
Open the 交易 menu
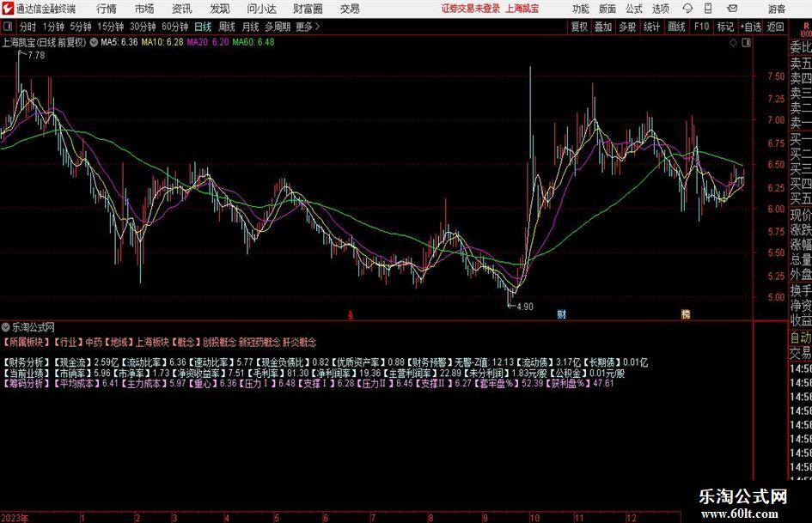[x=350, y=9]
